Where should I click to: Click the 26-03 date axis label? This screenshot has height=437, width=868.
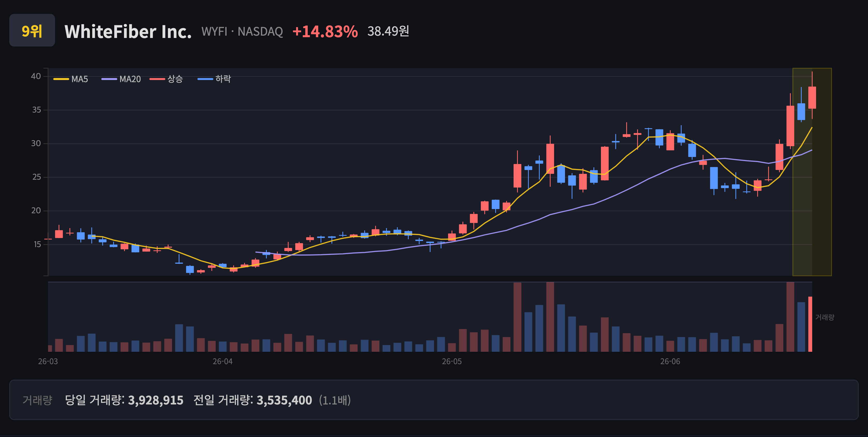click(48, 362)
